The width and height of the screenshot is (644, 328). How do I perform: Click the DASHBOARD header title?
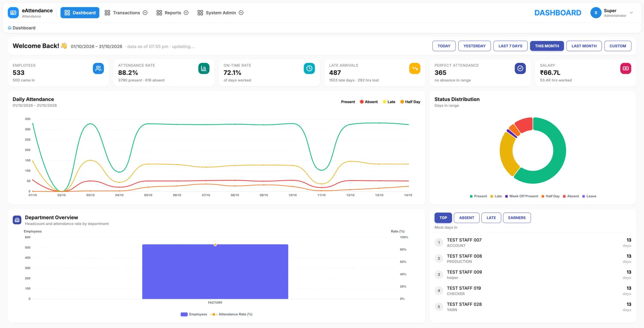(x=558, y=13)
